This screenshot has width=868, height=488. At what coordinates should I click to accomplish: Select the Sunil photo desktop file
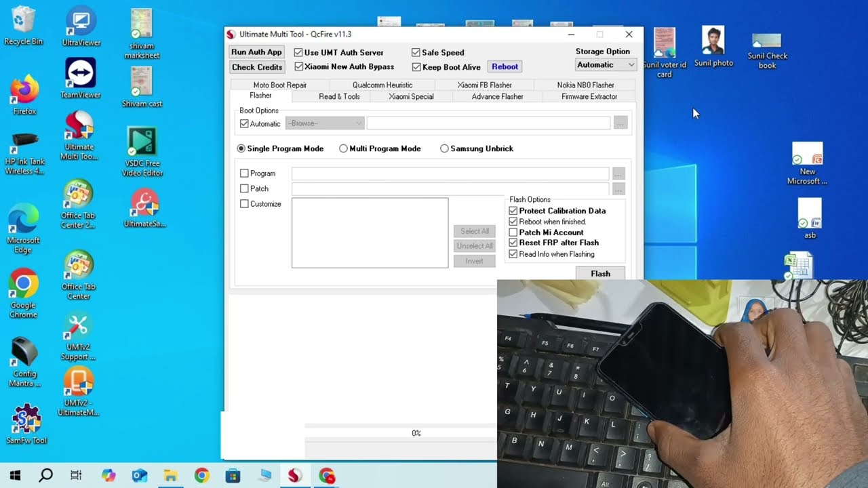(713, 46)
